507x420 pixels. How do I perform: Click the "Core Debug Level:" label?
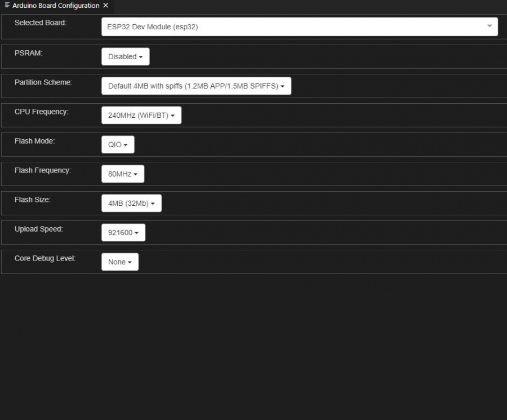click(x=45, y=258)
